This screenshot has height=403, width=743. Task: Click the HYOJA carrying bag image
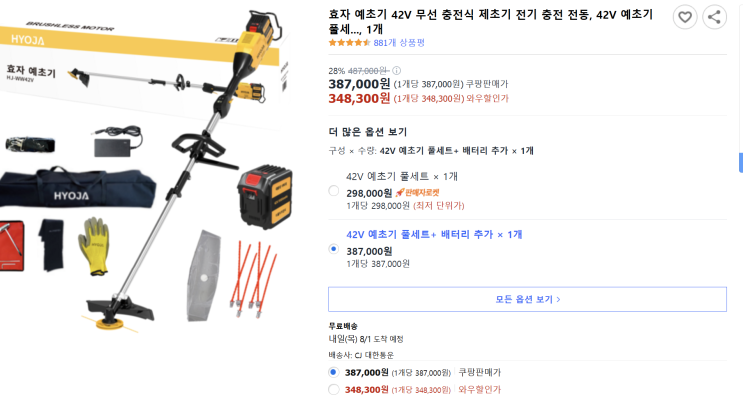pos(77,187)
